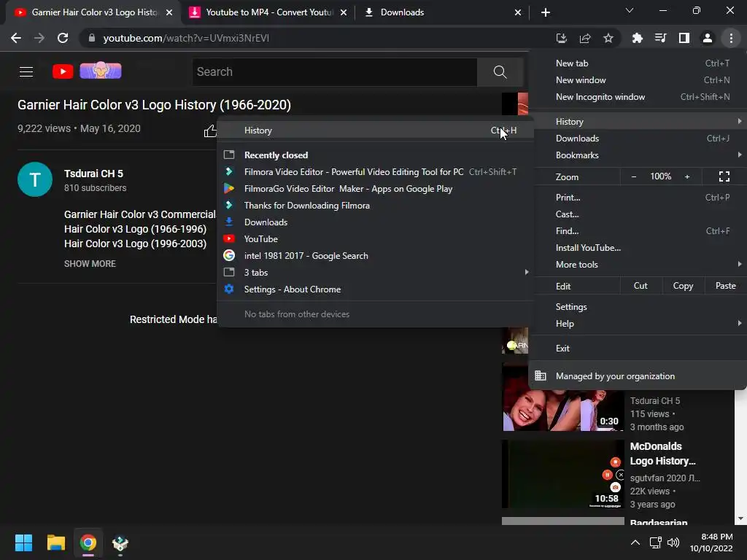Reopen Thanks for Downloading Filmora tab
747x560 pixels.
tap(376, 206)
